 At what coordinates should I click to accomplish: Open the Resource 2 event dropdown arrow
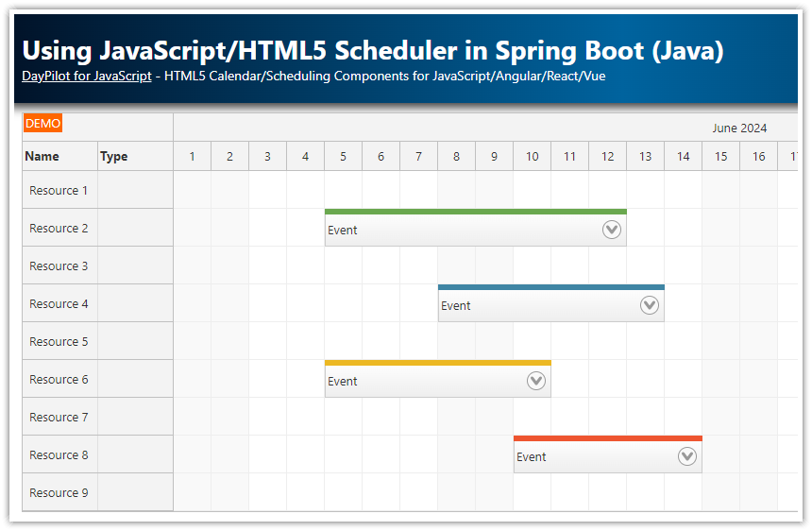612,230
